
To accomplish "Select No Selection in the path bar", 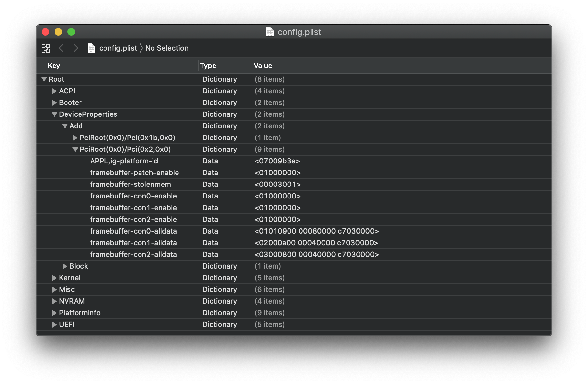I will pos(167,48).
